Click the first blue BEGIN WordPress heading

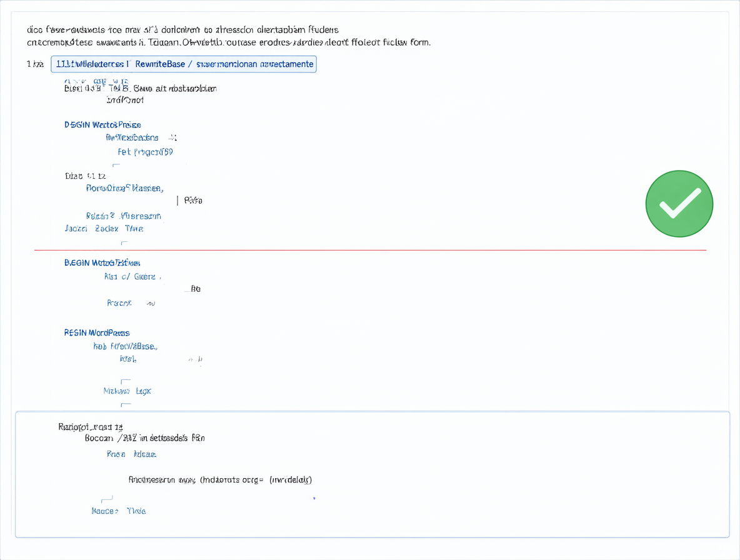pos(102,125)
